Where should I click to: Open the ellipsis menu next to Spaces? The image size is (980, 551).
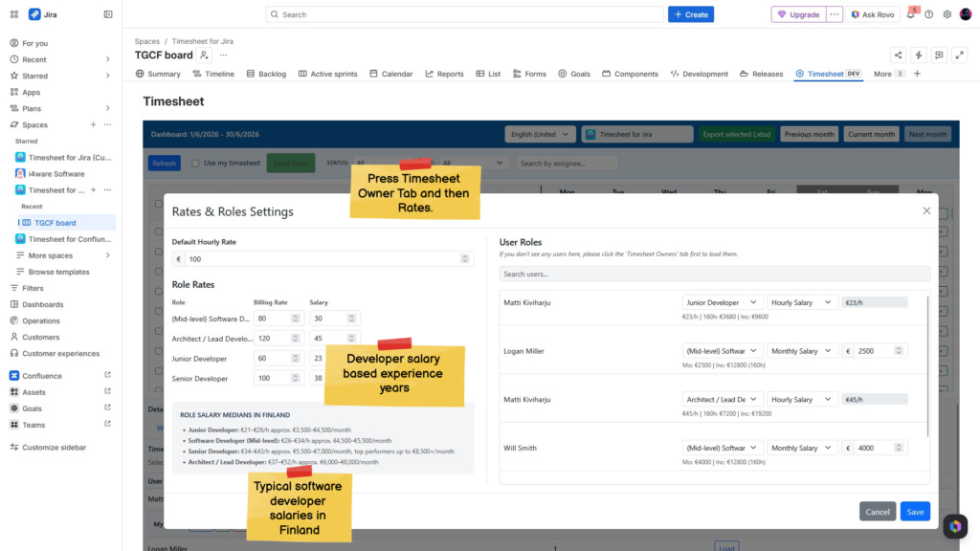(x=107, y=125)
